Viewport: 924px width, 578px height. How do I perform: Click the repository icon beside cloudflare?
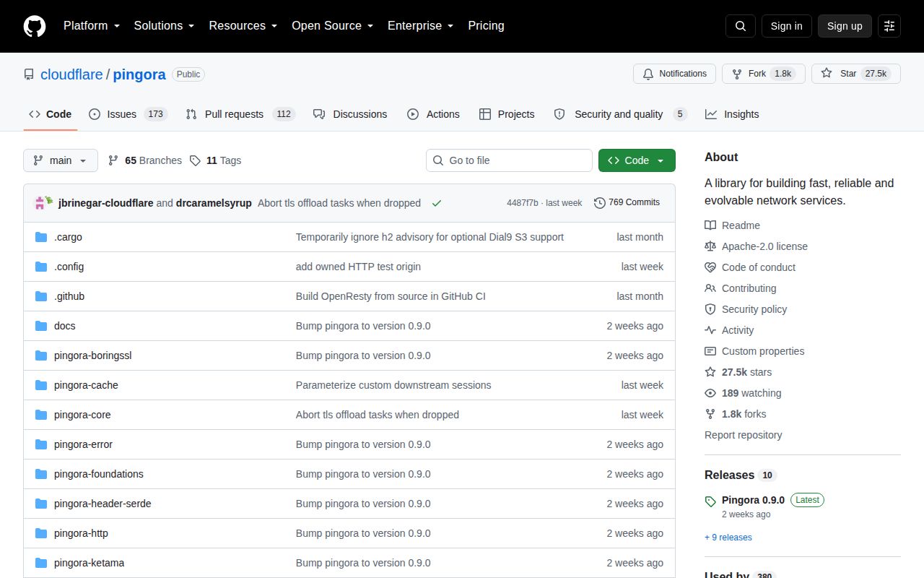click(29, 74)
